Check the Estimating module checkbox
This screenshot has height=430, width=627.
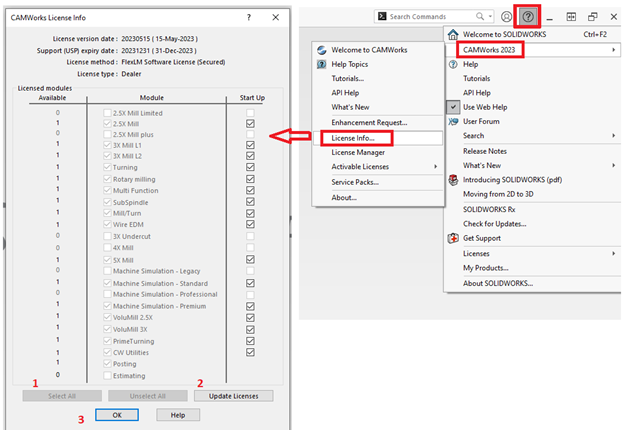tap(107, 376)
